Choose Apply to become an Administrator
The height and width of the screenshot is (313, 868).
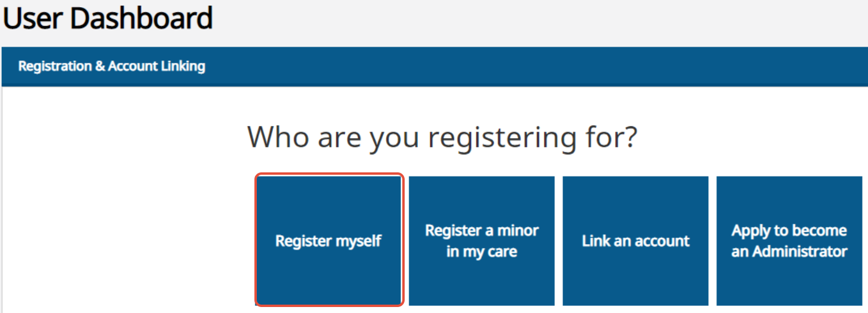click(789, 241)
